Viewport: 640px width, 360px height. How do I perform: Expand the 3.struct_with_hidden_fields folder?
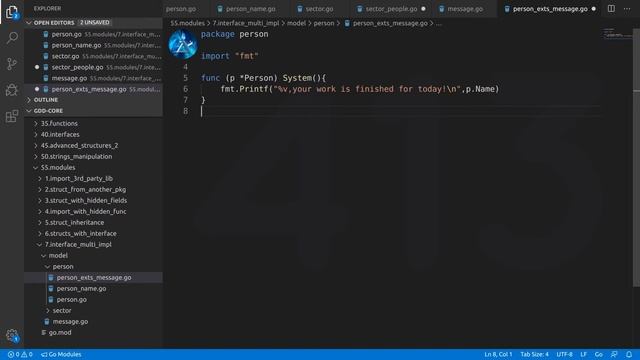(93, 200)
